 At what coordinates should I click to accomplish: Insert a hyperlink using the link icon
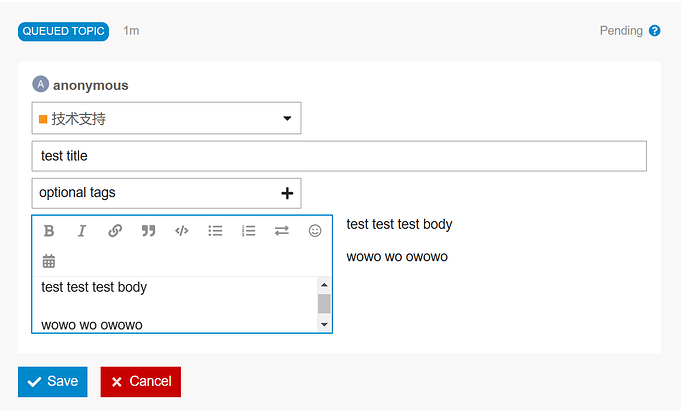coord(115,231)
